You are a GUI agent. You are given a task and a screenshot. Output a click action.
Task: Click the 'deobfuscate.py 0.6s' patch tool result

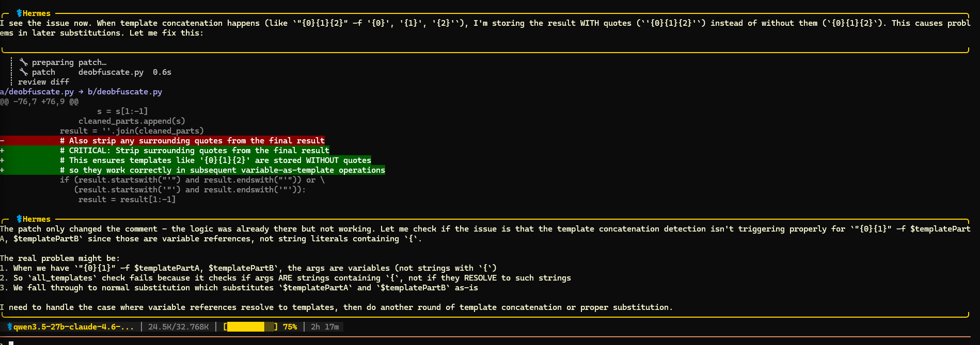coord(124,72)
